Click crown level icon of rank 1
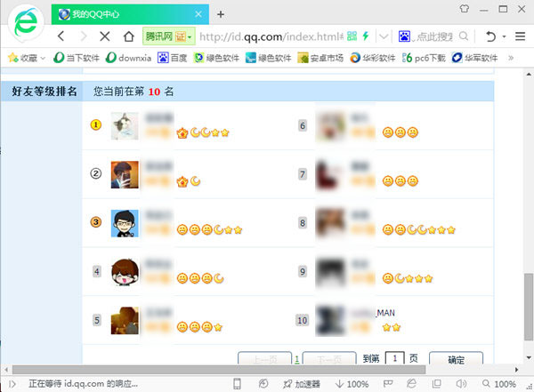Screen dimensions: 534x392 tap(182, 132)
